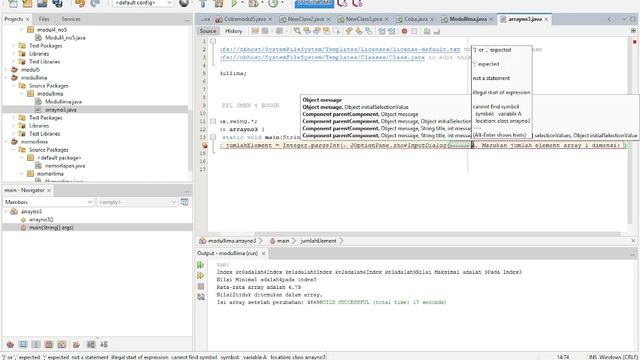Select the Source view button
The width and height of the screenshot is (640, 360).
point(208,31)
